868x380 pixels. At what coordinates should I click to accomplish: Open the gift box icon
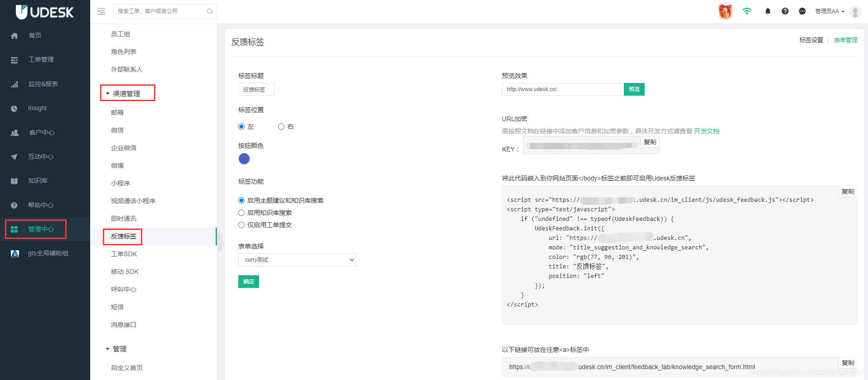[725, 11]
